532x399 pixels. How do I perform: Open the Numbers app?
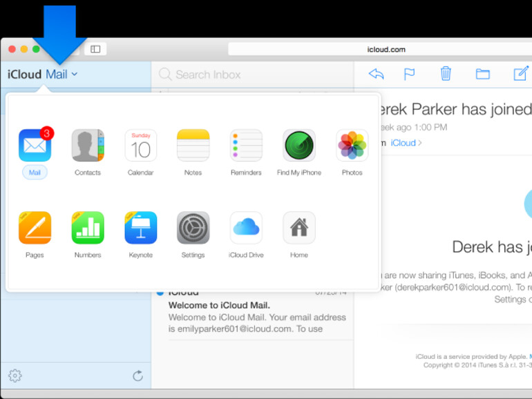point(88,228)
